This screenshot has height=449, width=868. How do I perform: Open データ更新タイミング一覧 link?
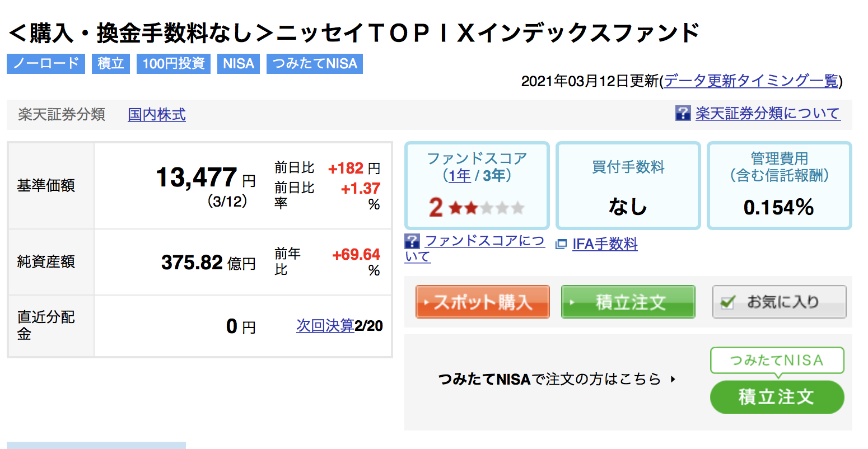(x=751, y=81)
